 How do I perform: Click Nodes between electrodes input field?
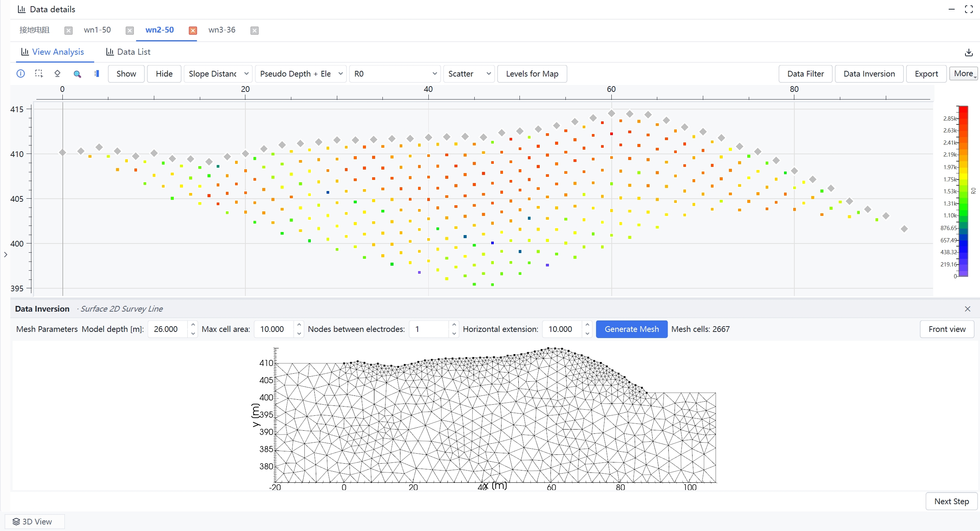(x=429, y=329)
